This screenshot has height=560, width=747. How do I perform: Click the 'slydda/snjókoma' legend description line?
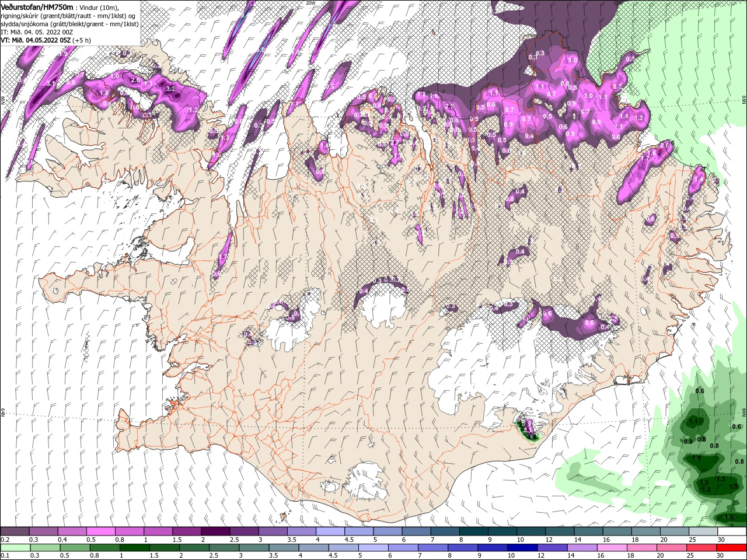tap(69, 23)
